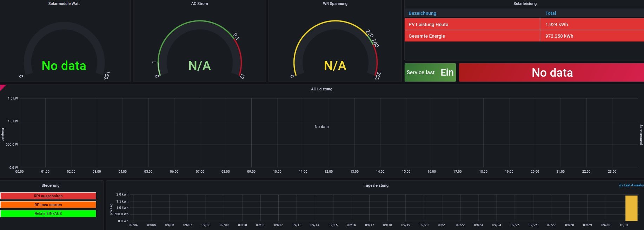The height and width of the screenshot is (230, 644).
Task: Open the AC Leistung panel title menu
Action: pyautogui.click(x=321, y=89)
